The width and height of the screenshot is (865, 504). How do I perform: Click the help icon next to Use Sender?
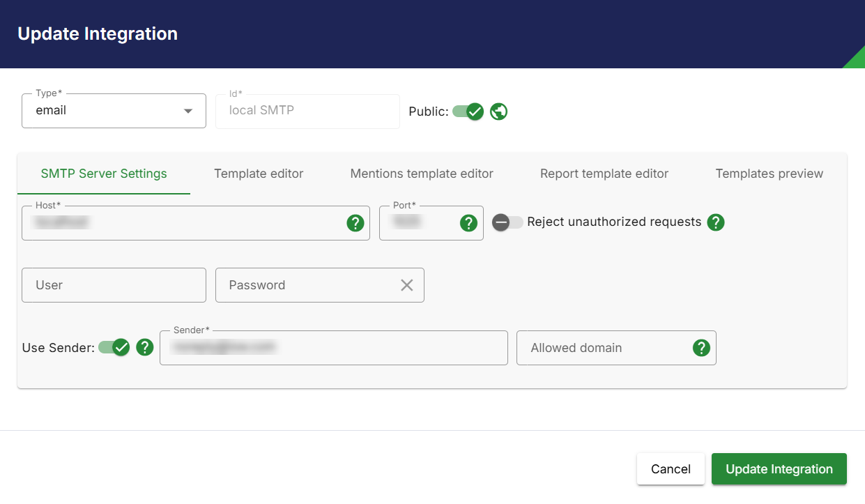[x=144, y=347]
